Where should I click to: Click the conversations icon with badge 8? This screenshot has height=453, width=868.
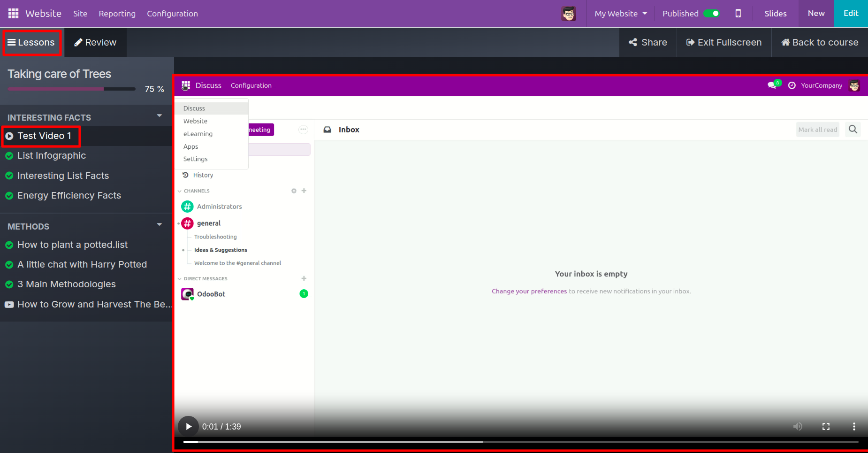tap(774, 85)
